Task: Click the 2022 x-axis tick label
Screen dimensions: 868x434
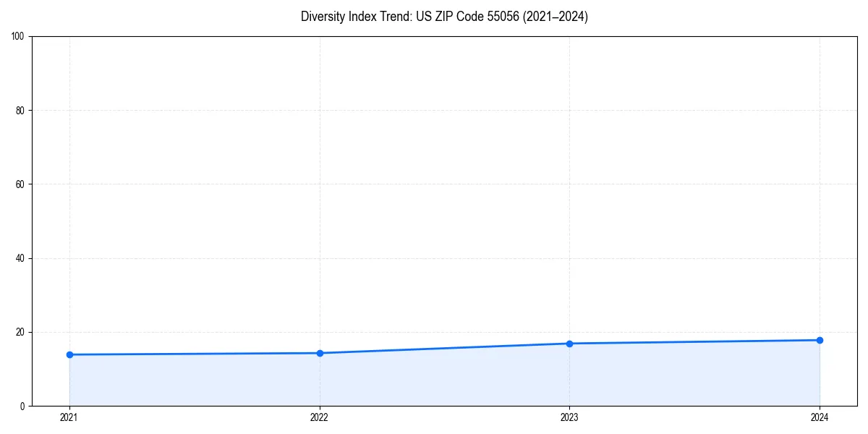Action: click(x=320, y=417)
